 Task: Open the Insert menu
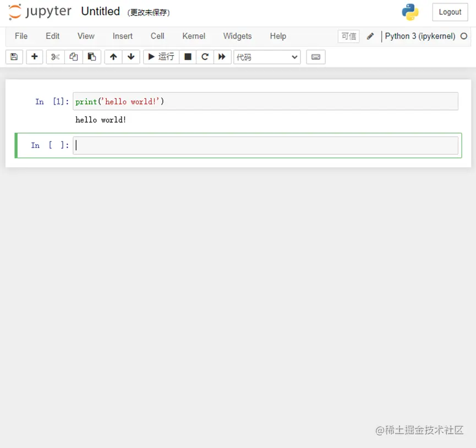122,36
